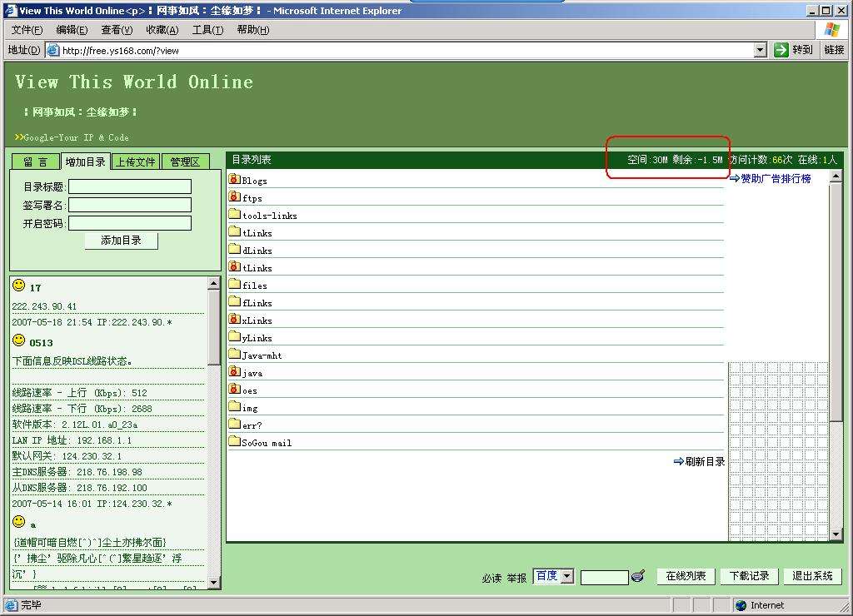Open the fLinks folder icon
This screenshot has width=853, height=616.
[x=234, y=301]
